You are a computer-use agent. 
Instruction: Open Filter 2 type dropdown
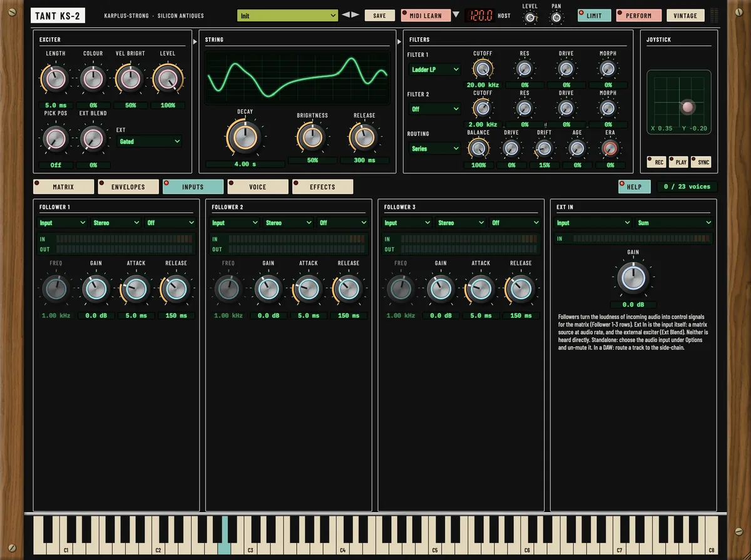coord(434,109)
